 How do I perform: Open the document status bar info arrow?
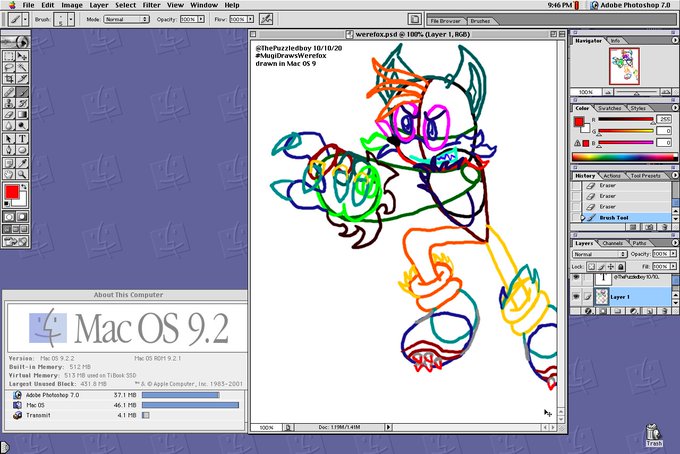388,428
